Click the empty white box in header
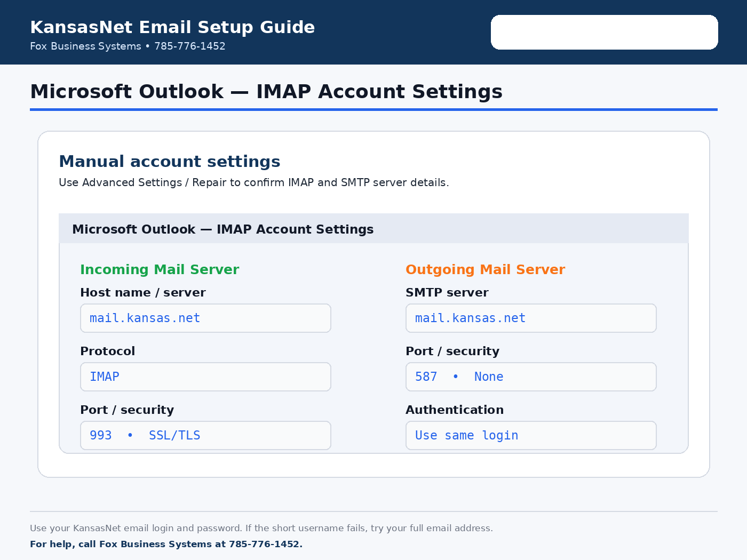The height and width of the screenshot is (560, 747). pos(605,32)
